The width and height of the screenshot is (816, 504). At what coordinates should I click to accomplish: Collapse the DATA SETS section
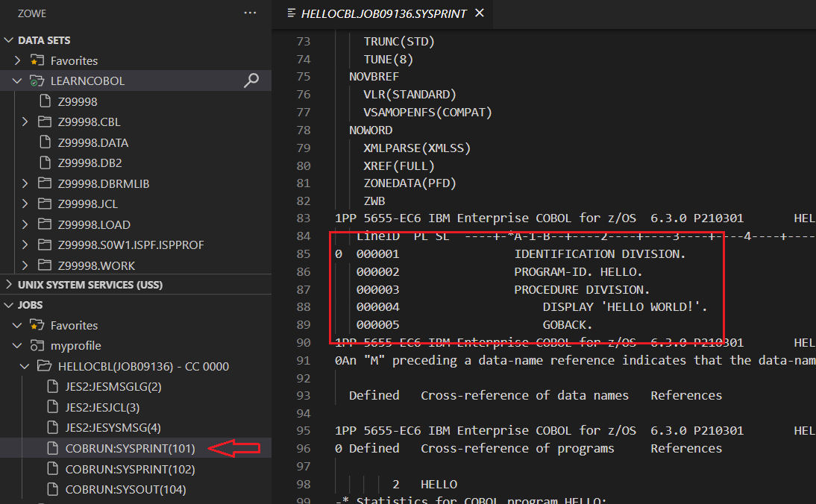pos(9,40)
